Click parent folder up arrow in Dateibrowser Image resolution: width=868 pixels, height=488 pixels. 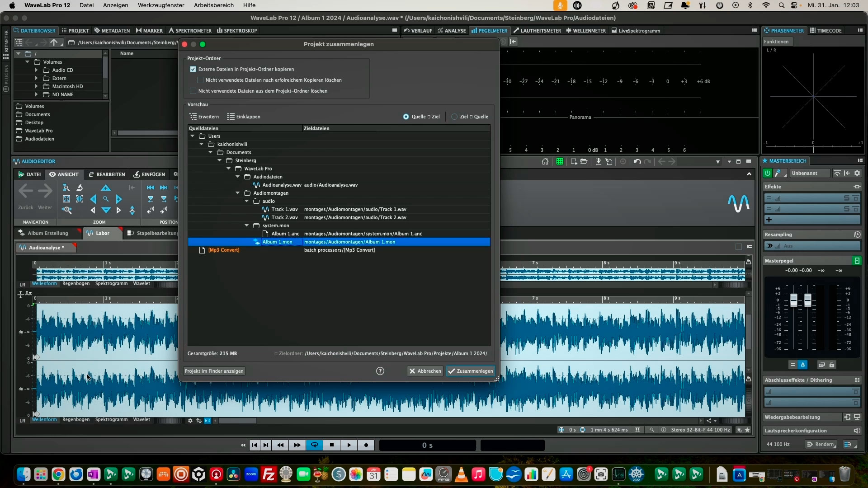[54, 42]
